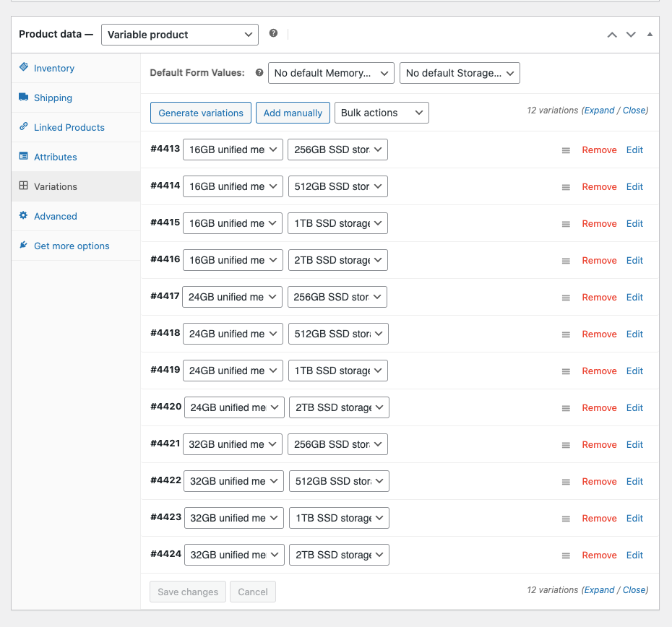Remove variation #4418
Viewport: 672px width, 627px height.
pos(599,334)
